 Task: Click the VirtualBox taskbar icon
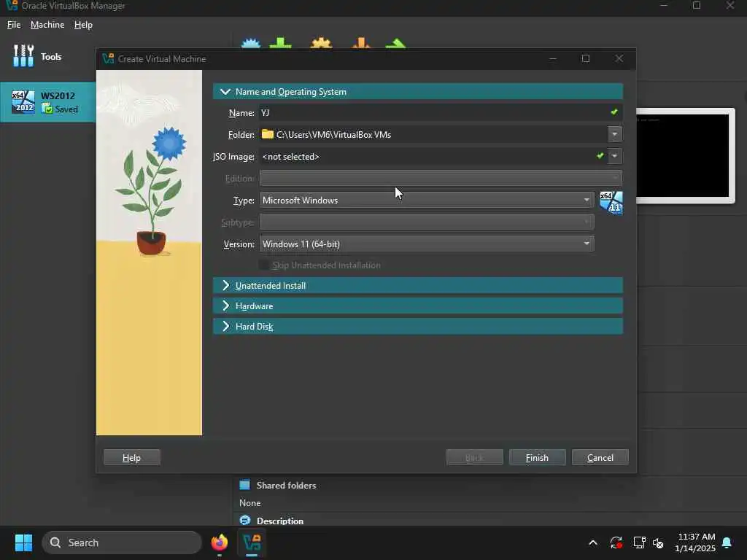(x=252, y=542)
